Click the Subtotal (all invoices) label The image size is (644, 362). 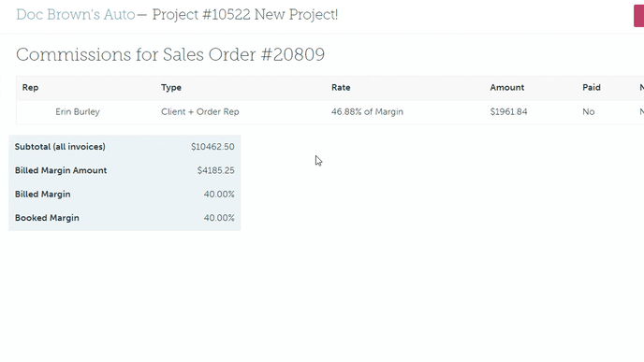pos(60,147)
